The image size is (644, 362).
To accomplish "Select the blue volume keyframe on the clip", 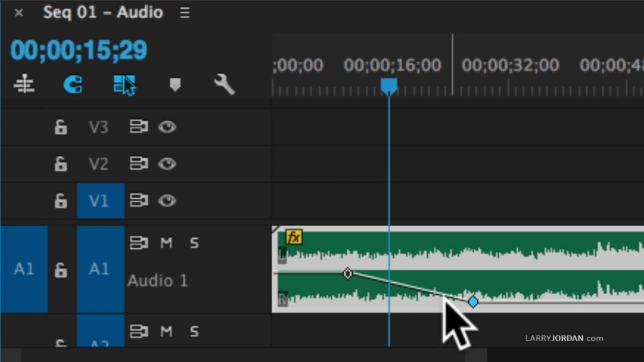I will coord(473,302).
